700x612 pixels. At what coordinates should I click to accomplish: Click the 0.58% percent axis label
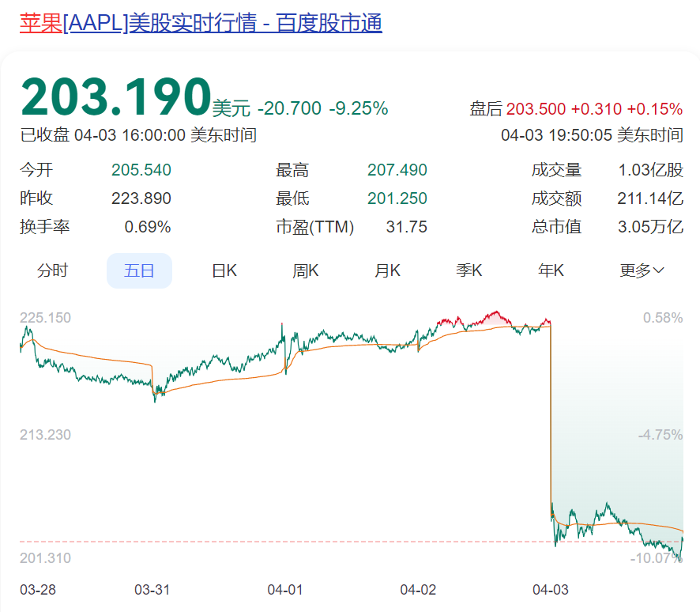point(663,318)
